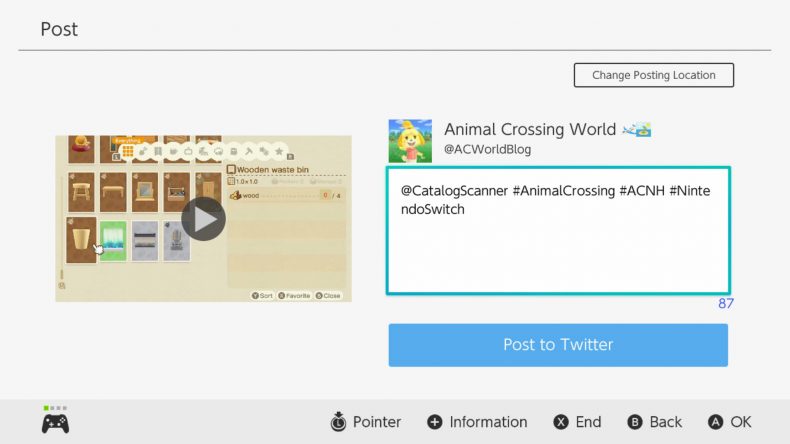Click the Pointer stick icon

pos(339,422)
